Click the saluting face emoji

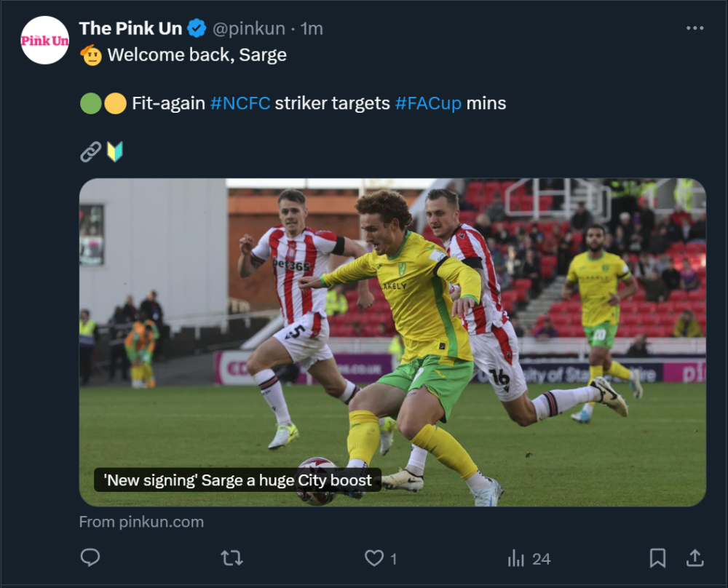[91, 55]
